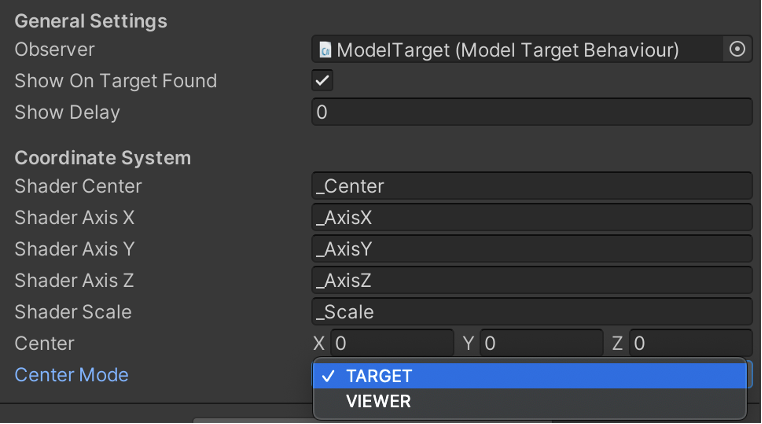Click the Shader Axis X text field

point(532,218)
